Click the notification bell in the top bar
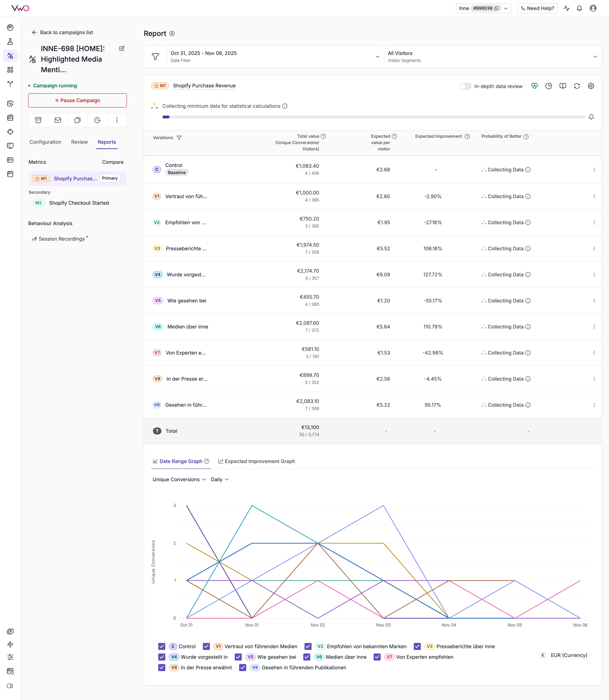The width and height of the screenshot is (609, 700). point(579,8)
